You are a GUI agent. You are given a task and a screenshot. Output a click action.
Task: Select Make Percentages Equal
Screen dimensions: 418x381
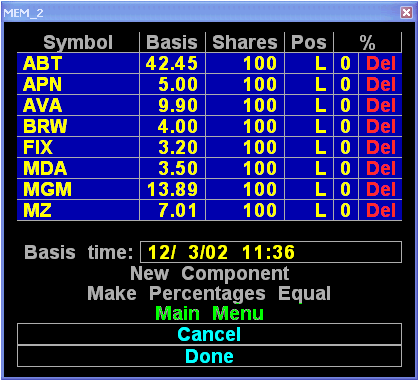tap(209, 294)
